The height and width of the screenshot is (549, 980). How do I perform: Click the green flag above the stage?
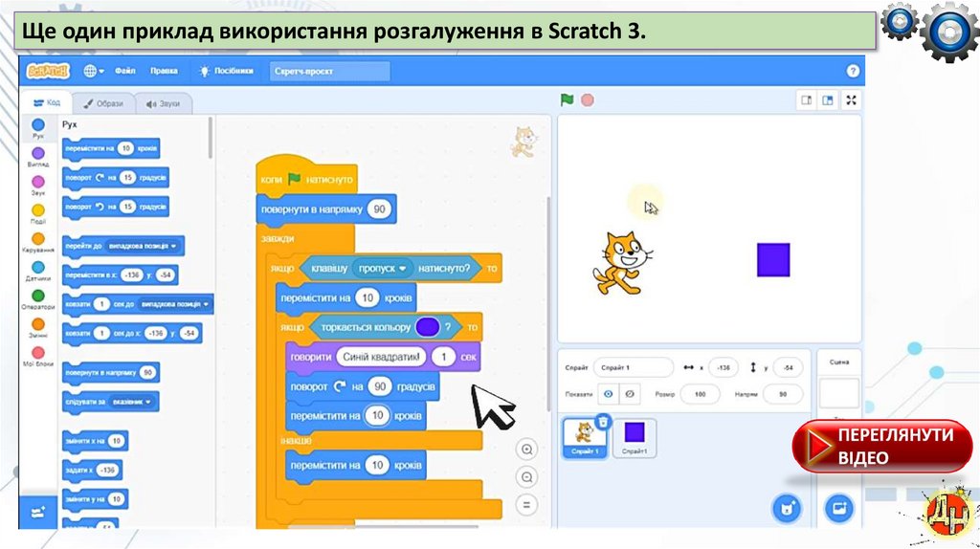(567, 99)
